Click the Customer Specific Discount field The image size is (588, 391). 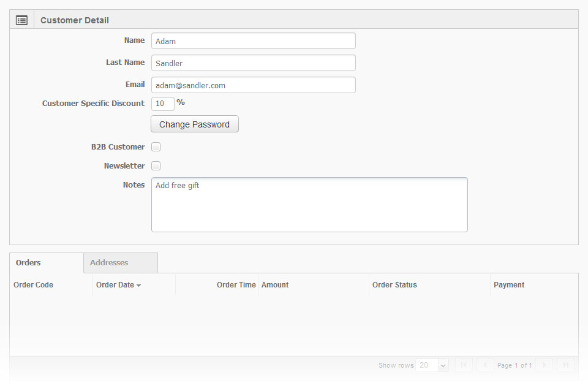[163, 104]
